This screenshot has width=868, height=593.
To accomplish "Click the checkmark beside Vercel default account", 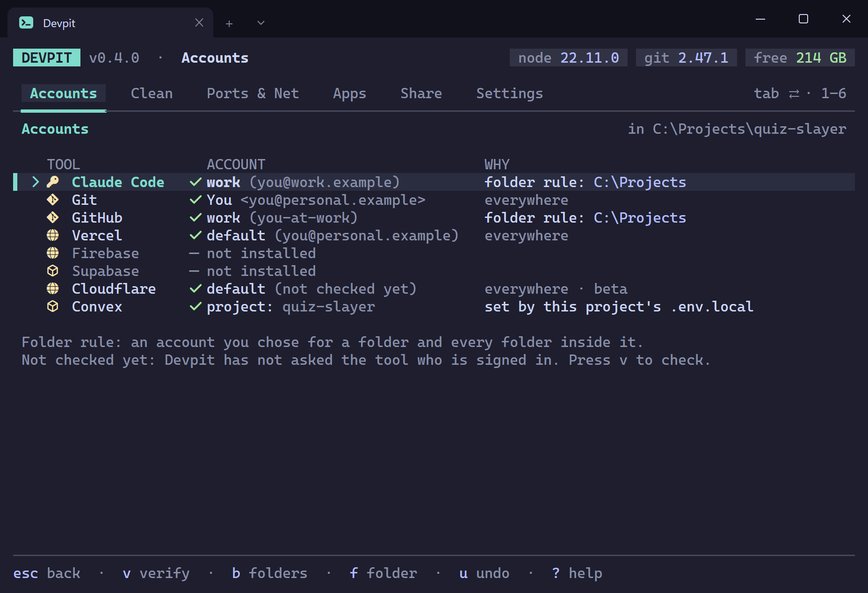I will 195,235.
